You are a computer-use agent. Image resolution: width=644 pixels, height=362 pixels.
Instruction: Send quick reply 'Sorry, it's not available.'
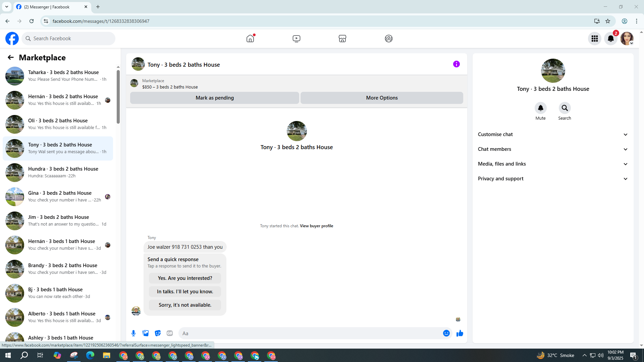185,305
